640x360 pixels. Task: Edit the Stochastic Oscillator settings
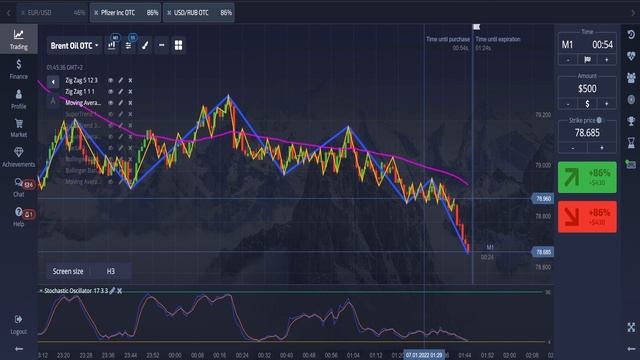click(x=112, y=291)
